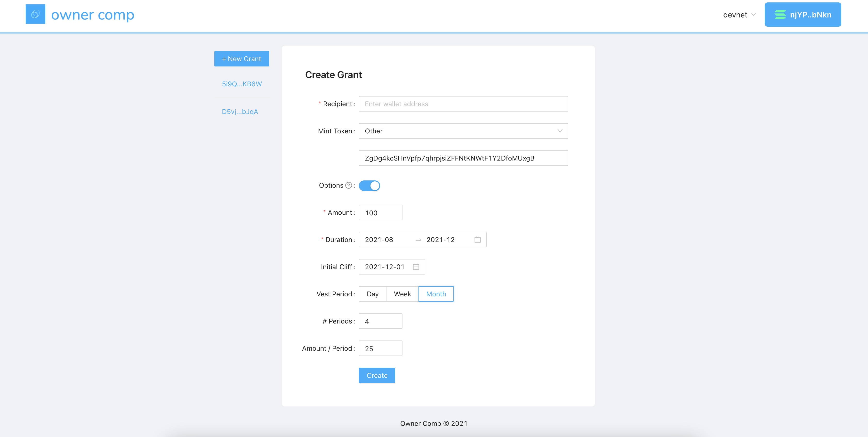Click the owner comp logo icon

[35, 14]
